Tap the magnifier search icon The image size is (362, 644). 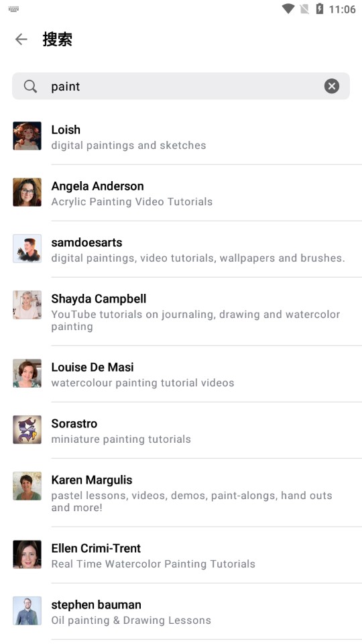30,87
